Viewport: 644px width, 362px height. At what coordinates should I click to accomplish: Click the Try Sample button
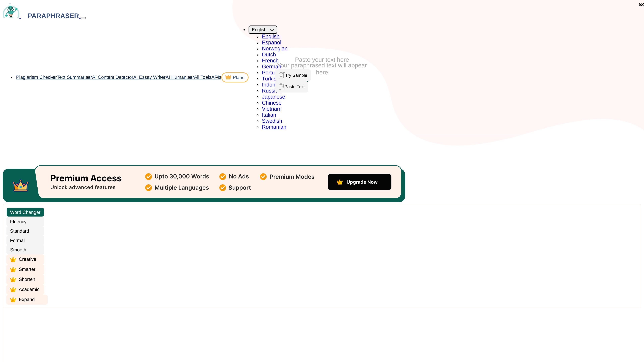click(293, 75)
